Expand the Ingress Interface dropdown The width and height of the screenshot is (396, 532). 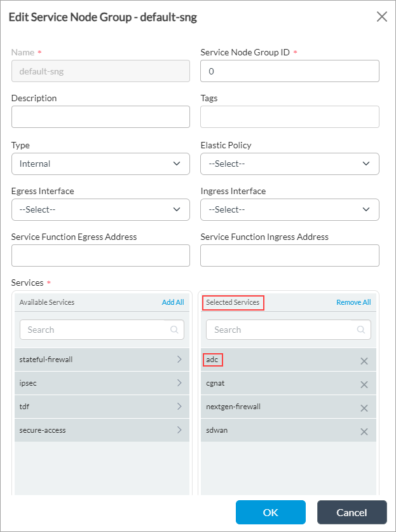[x=289, y=209]
